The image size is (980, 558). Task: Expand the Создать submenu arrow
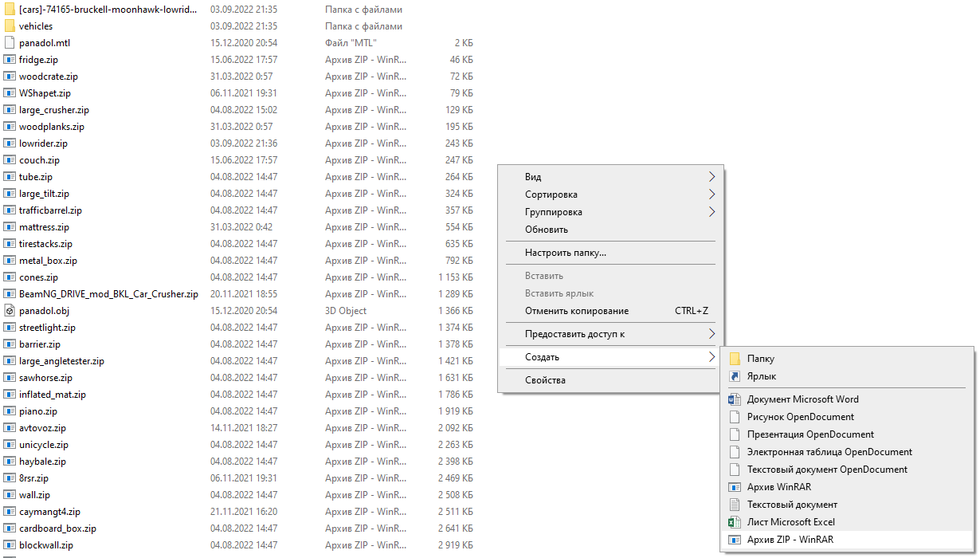coord(711,357)
